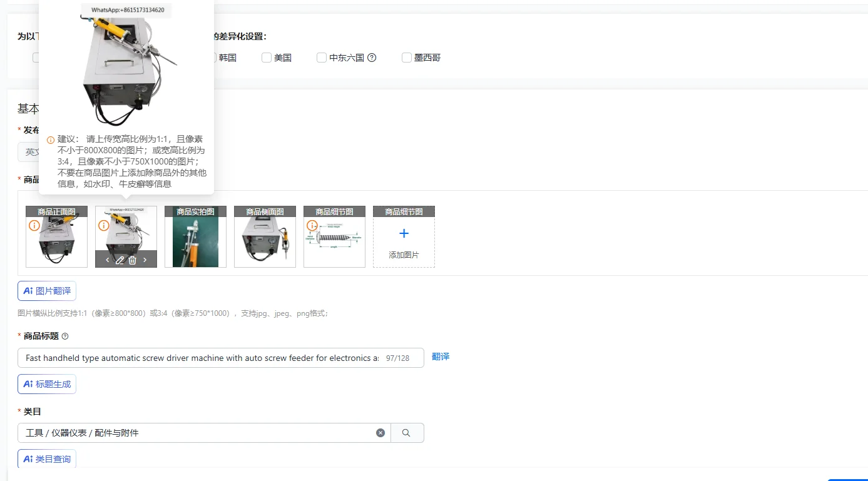The width and height of the screenshot is (868, 481).
Task: Add a new image via the 添加图片 plus tile
Action: (404, 236)
